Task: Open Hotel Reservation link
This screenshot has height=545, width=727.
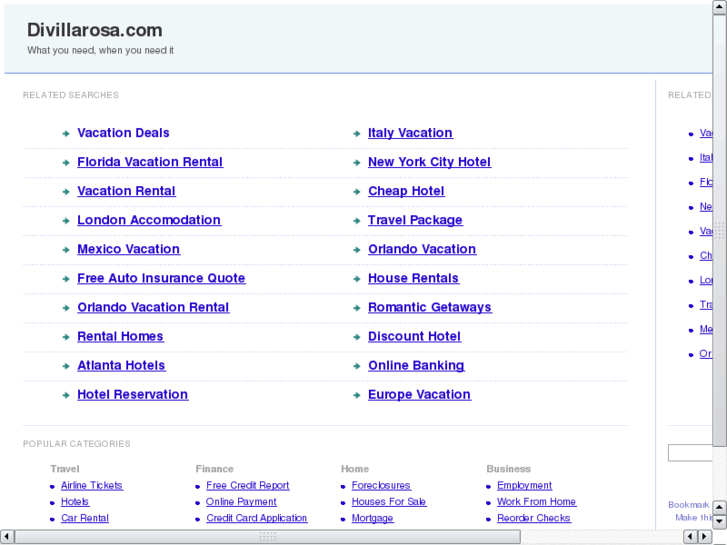Action: [133, 395]
